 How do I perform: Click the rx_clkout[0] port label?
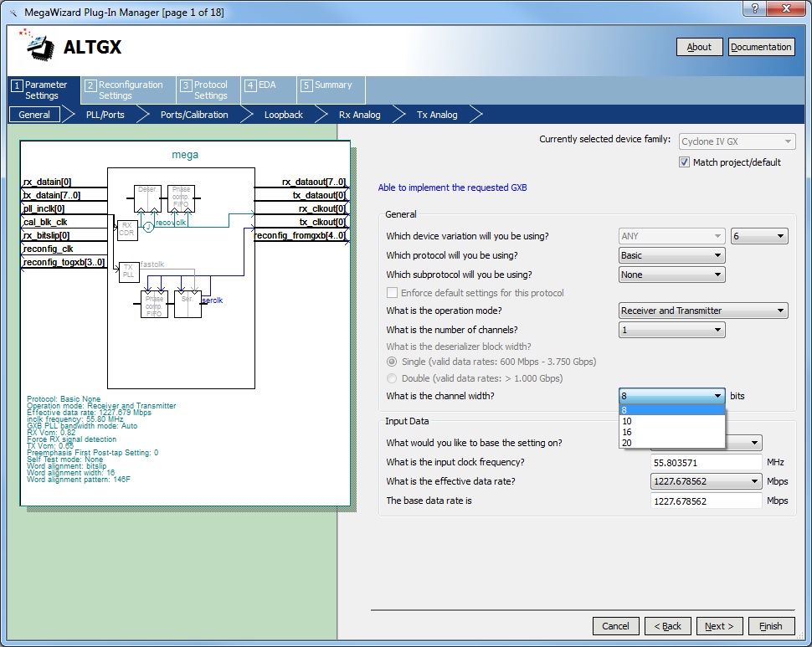pyautogui.click(x=322, y=208)
